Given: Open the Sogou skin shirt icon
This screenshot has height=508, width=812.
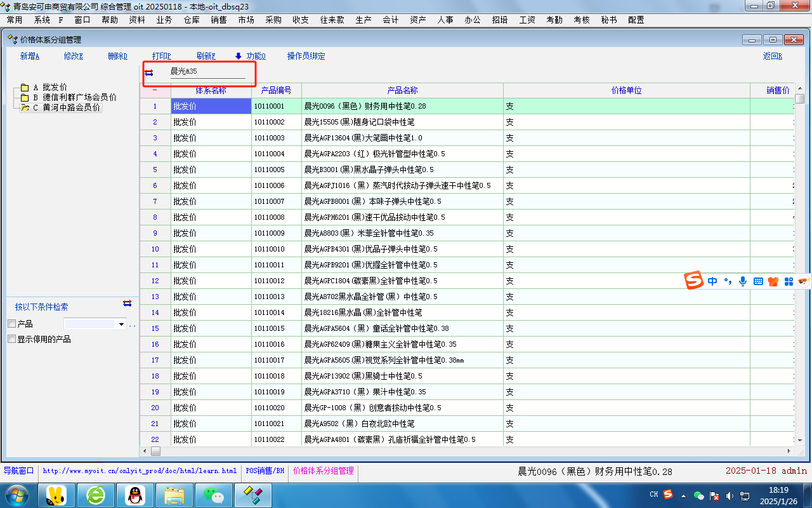Looking at the screenshot, I should pos(773,281).
